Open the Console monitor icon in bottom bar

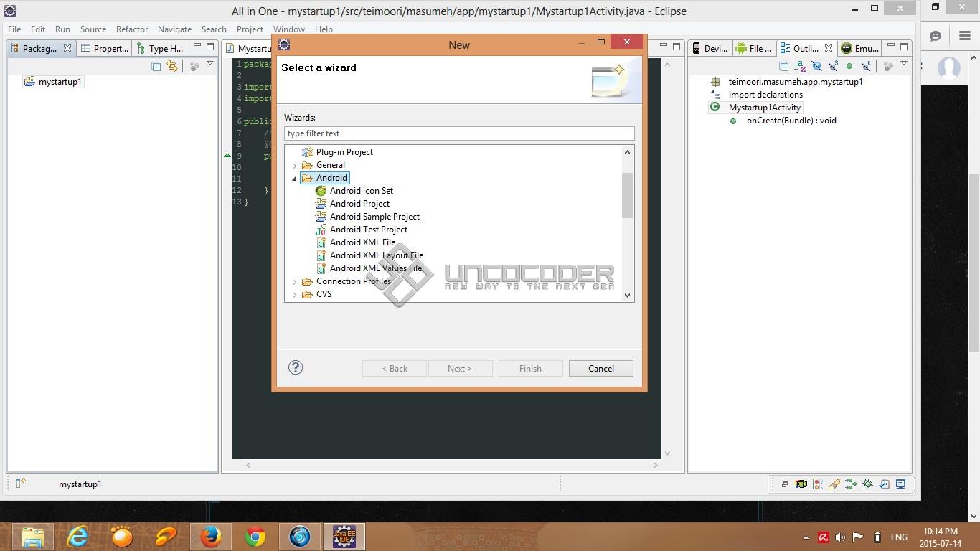coord(900,484)
